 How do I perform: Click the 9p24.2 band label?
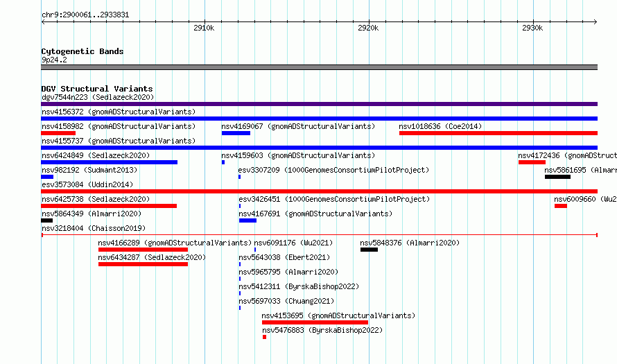pos(54,60)
